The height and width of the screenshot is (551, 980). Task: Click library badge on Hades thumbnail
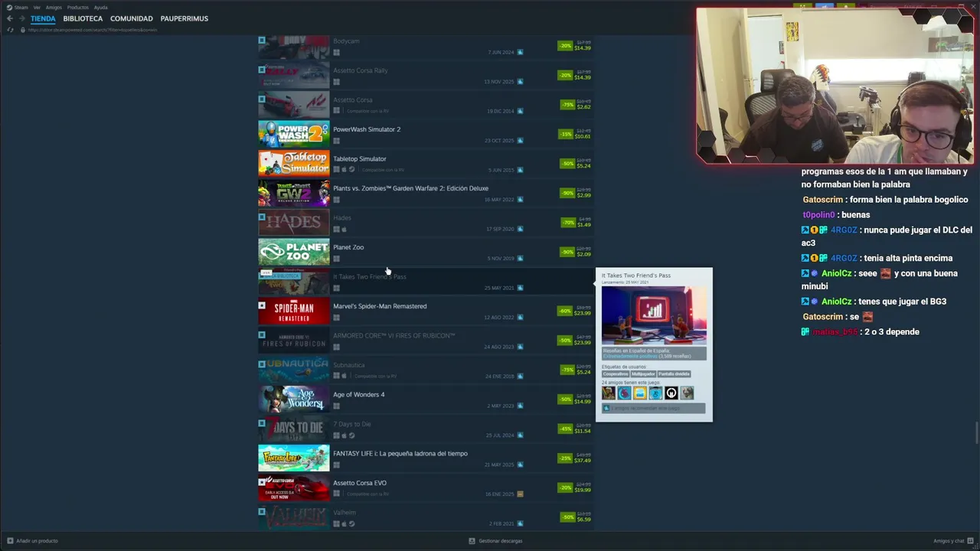pyautogui.click(x=262, y=217)
